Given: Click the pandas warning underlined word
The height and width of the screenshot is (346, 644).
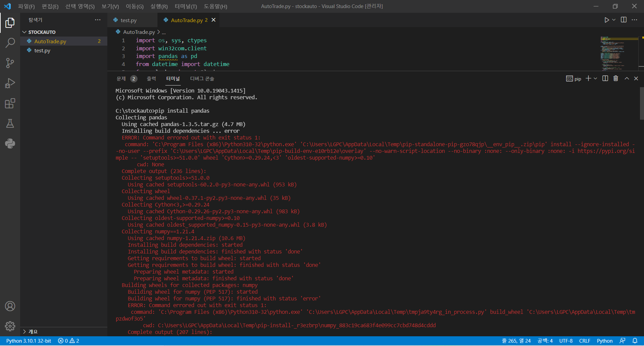Looking at the screenshot, I should pyautogui.click(x=168, y=56).
